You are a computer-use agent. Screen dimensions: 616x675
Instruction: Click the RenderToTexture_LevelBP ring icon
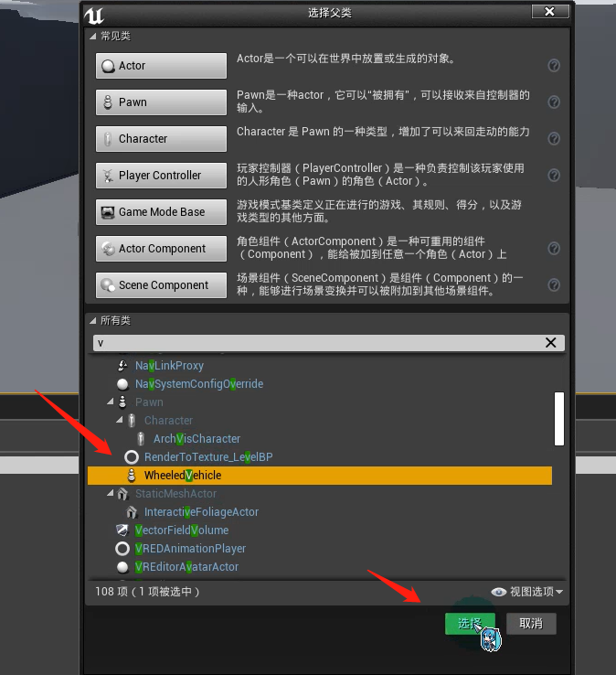pos(132,456)
